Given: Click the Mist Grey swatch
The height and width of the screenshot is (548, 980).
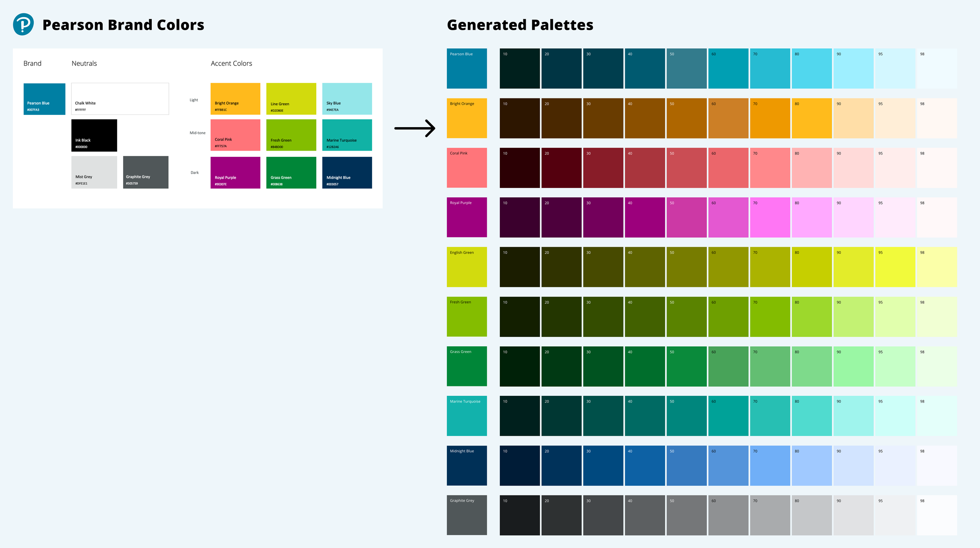Looking at the screenshot, I should point(94,172).
